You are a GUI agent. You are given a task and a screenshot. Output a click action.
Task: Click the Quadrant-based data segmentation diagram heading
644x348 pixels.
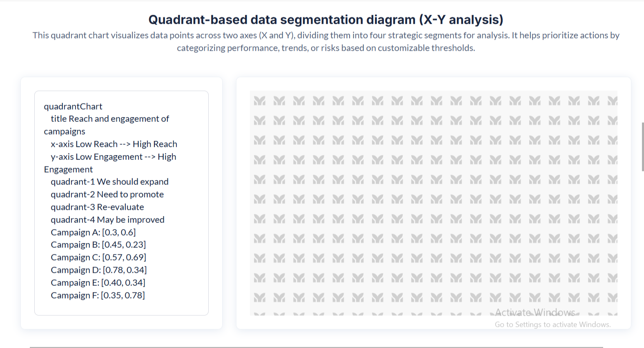pyautogui.click(x=325, y=20)
